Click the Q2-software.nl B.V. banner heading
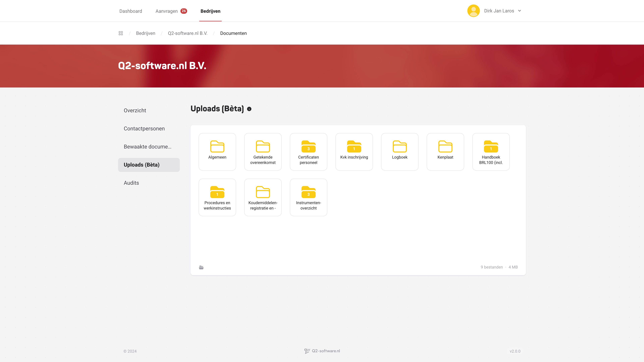The width and height of the screenshot is (644, 362). (162, 66)
